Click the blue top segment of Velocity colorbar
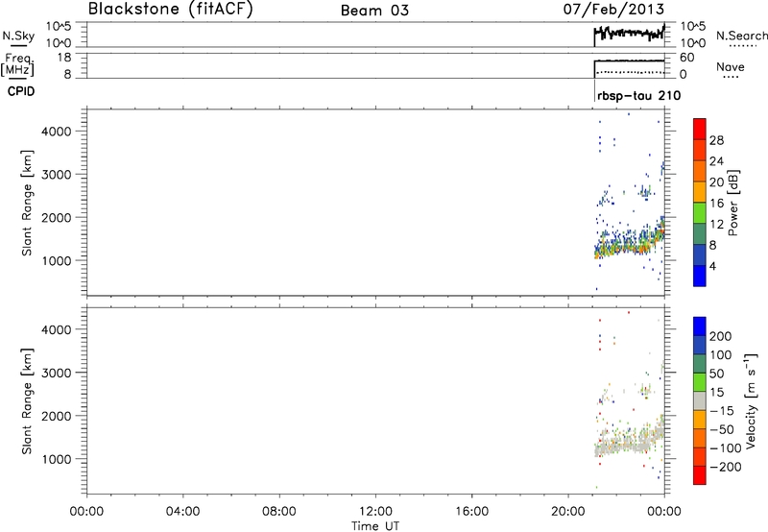The width and height of the screenshot is (768, 532). [700, 326]
